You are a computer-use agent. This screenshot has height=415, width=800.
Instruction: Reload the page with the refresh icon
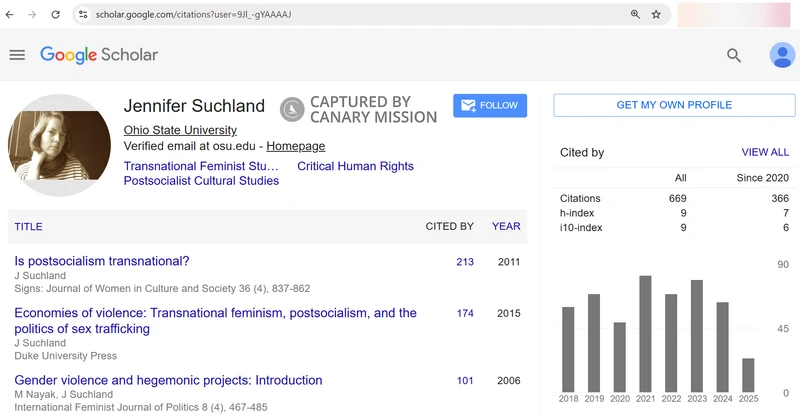click(x=55, y=15)
